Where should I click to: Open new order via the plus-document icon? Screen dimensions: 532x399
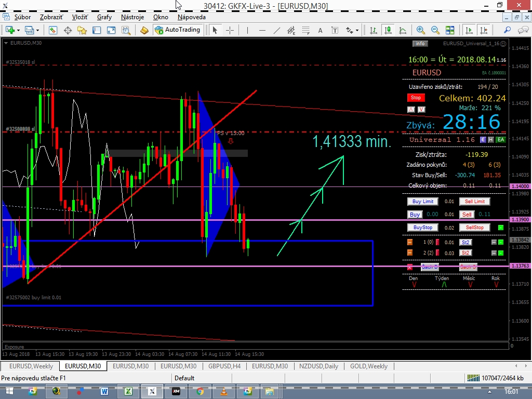tap(9, 30)
